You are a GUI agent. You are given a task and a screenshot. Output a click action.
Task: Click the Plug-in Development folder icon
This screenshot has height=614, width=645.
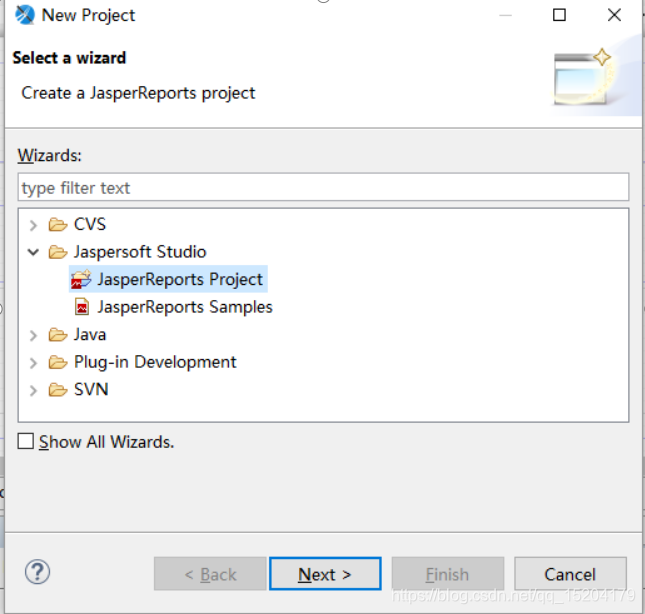pyautogui.click(x=58, y=362)
